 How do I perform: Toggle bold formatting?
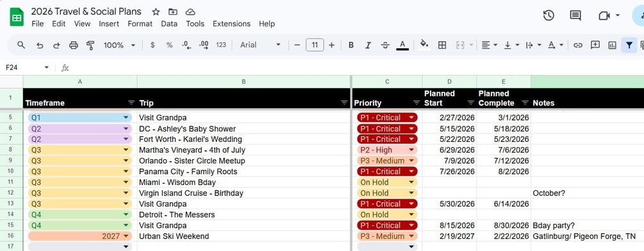[351, 45]
